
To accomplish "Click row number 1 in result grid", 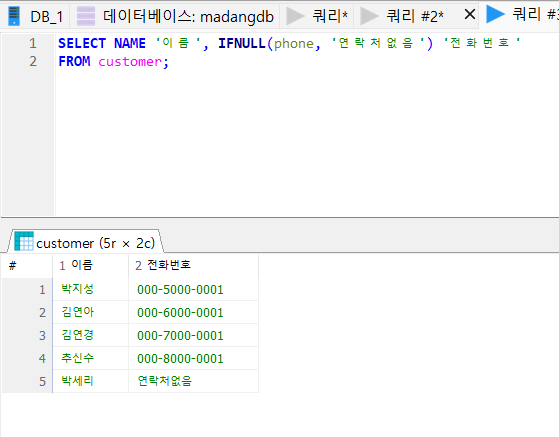I will click(x=27, y=289).
